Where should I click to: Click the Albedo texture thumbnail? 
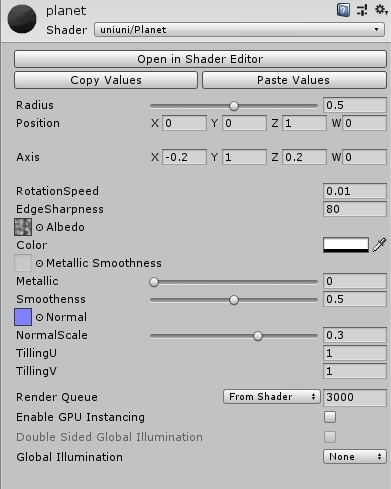point(23,227)
